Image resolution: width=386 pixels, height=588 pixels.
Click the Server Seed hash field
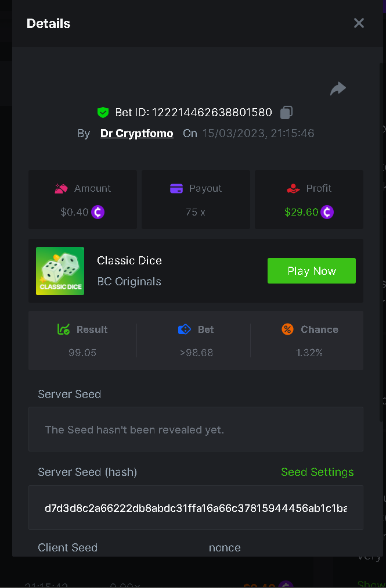(x=196, y=508)
